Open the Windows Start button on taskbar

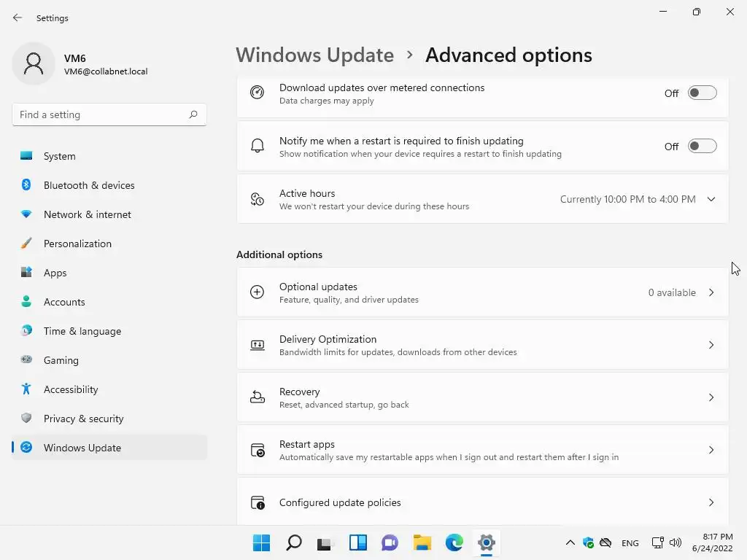[261, 542]
